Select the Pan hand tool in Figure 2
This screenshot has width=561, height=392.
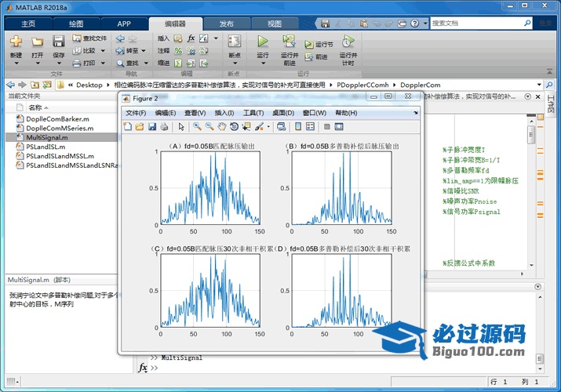click(222, 126)
